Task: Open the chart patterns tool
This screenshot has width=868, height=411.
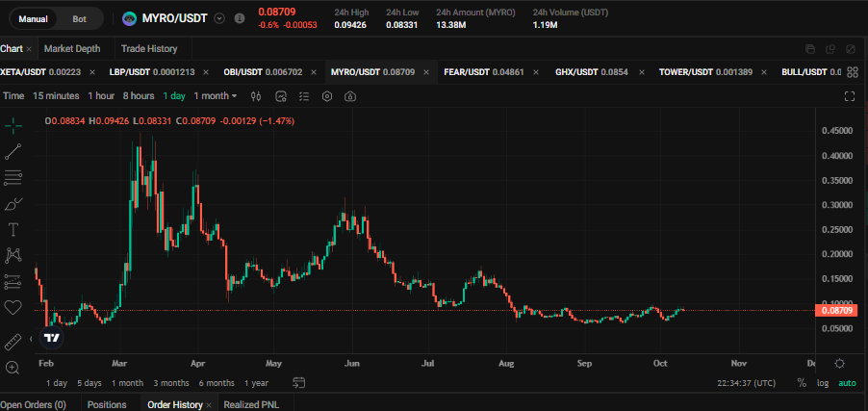Action: [13, 255]
